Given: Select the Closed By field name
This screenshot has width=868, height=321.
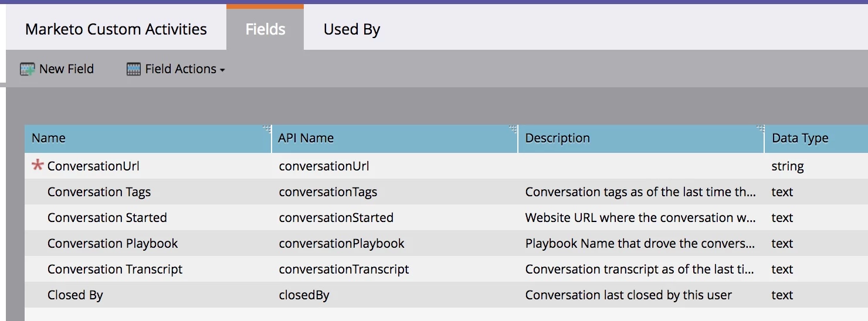Looking at the screenshot, I should click(x=75, y=295).
